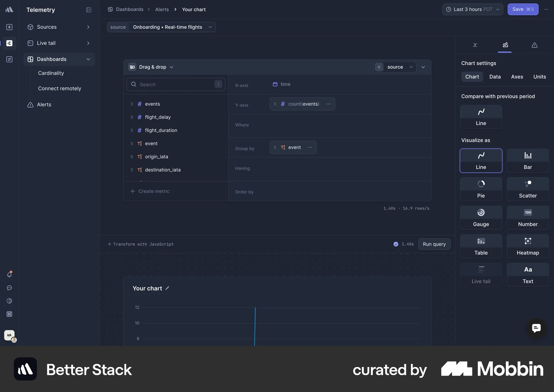This screenshot has width=554, height=392.
Task: Visualize as Heatmap
Action: point(528,246)
